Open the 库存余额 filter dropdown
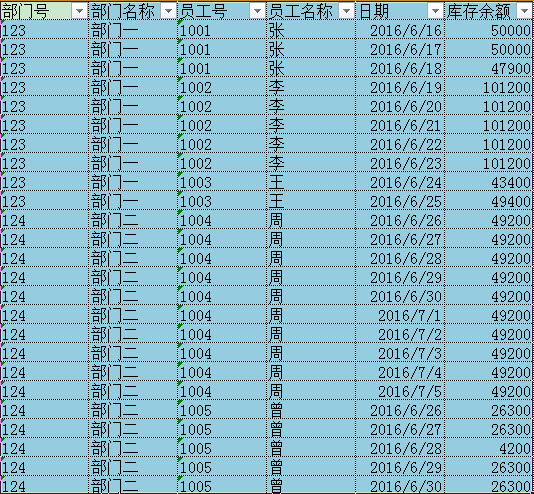Viewport: 534px width, 494px height. (525, 11)
